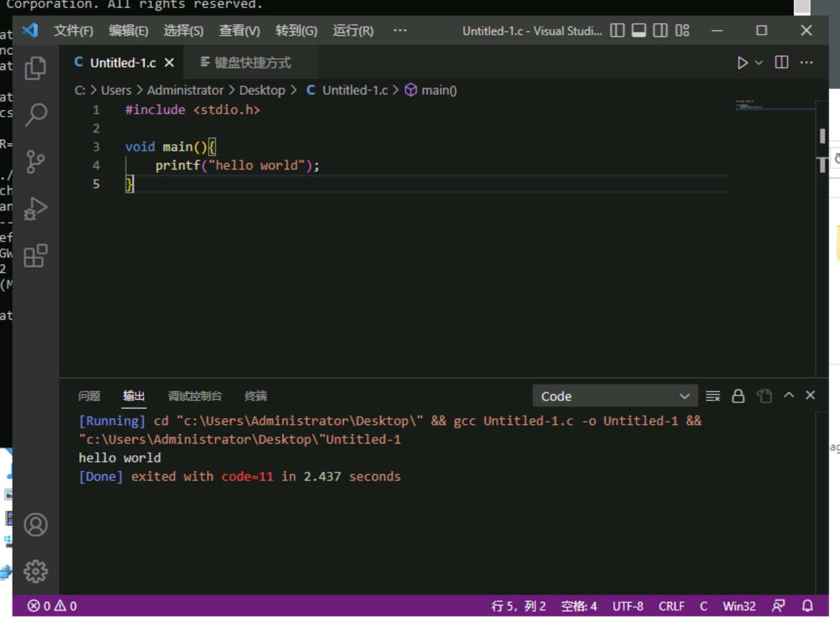Maximize panel with the up chevron
Viewport: 840px width, 630px height.
pos(789,395)
